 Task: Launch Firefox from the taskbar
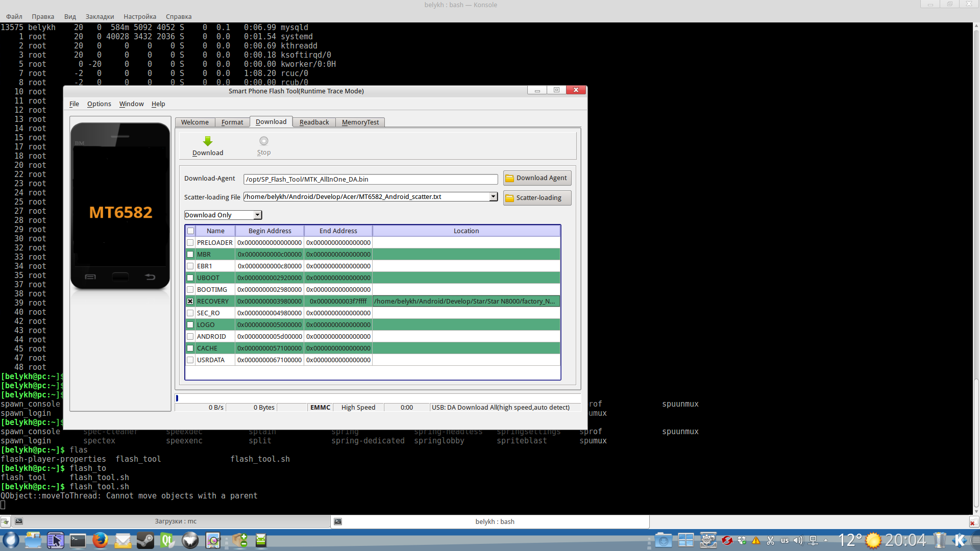(x=100, y=540)
